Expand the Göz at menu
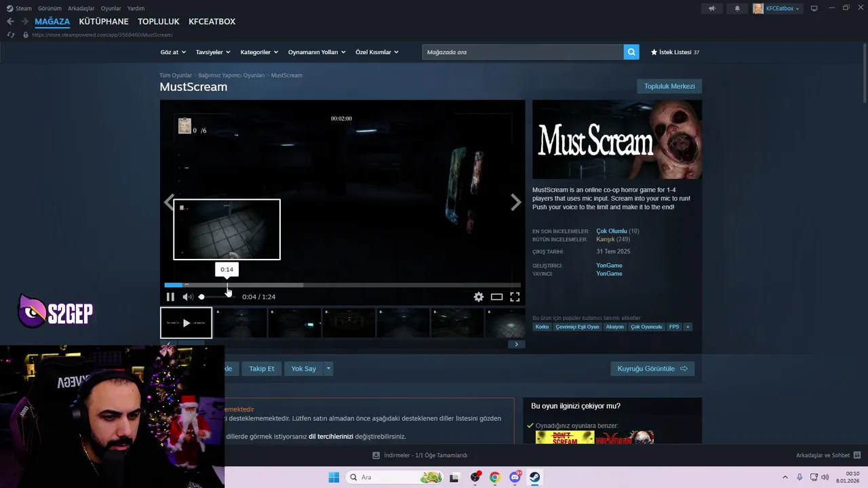Image resolution: width=868 pixels, height=488 pixels. pyautogui.click(x=173, y=52)
